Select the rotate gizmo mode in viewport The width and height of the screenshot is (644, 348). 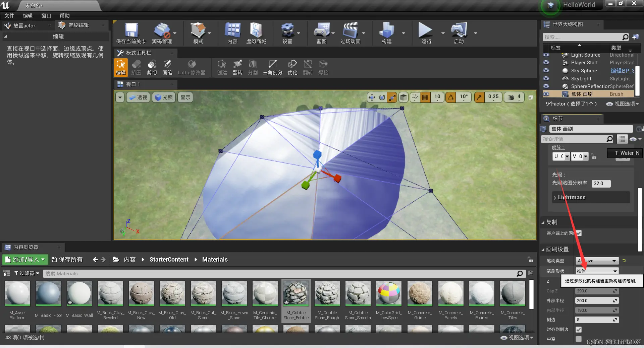coord(382,97)
